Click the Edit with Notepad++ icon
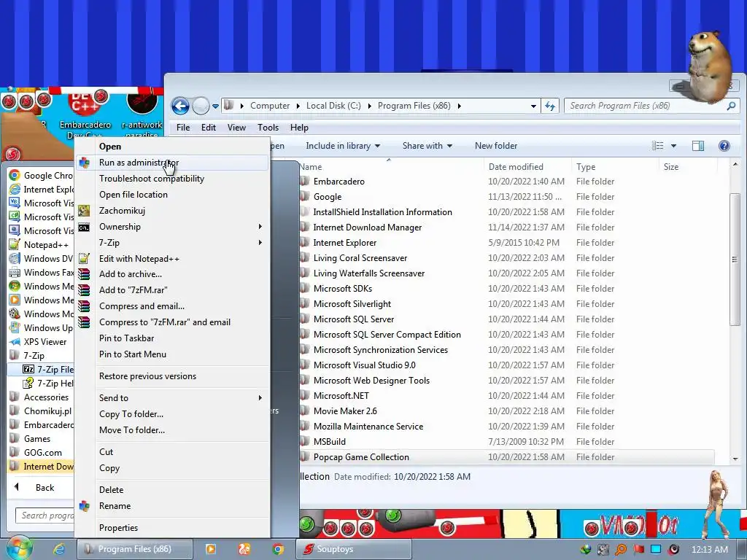 84,259
